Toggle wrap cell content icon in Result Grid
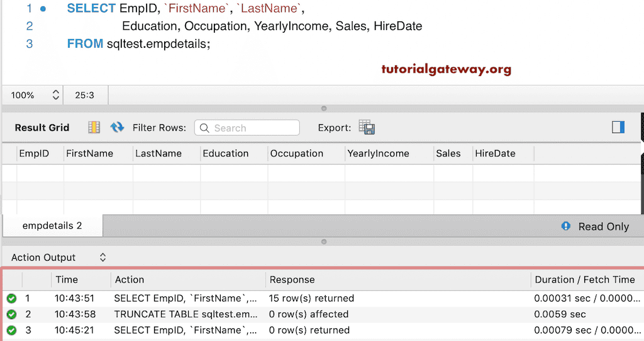Image resolution: width=644 pixels, height=341 pixels. pos(94,127)
